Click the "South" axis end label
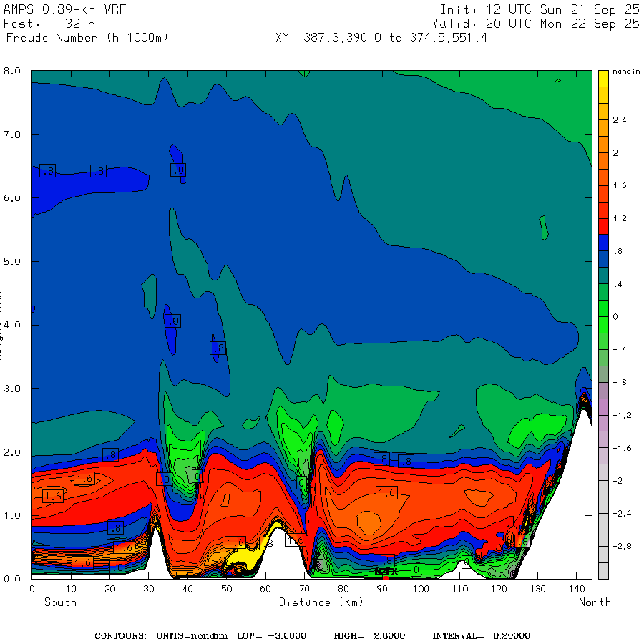 60,602
